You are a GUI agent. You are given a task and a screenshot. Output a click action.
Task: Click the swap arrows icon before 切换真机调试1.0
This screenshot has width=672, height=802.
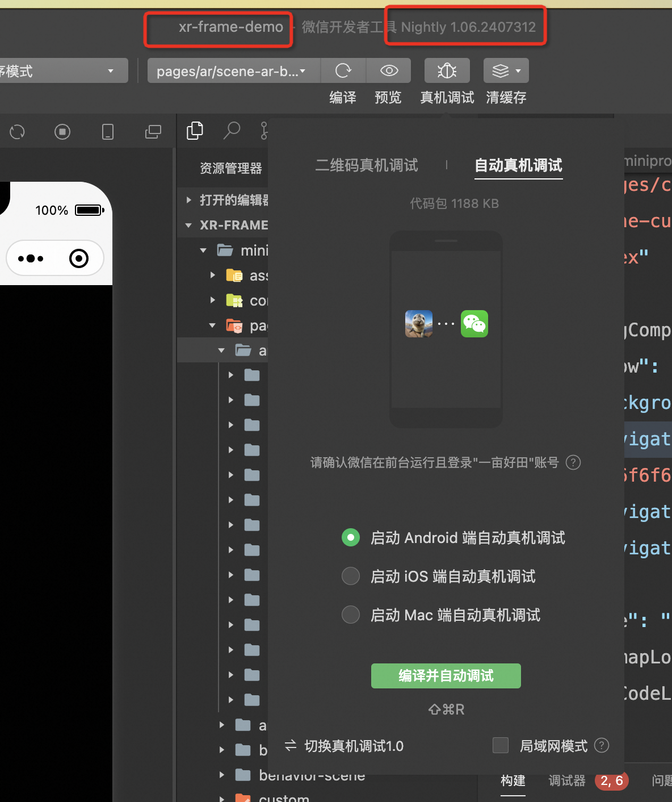pyautogui.click(x=291, y=745)
